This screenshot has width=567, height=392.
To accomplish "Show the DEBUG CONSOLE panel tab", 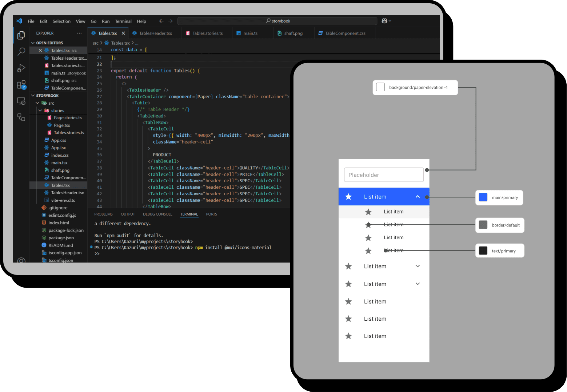I will pos(157,214).
